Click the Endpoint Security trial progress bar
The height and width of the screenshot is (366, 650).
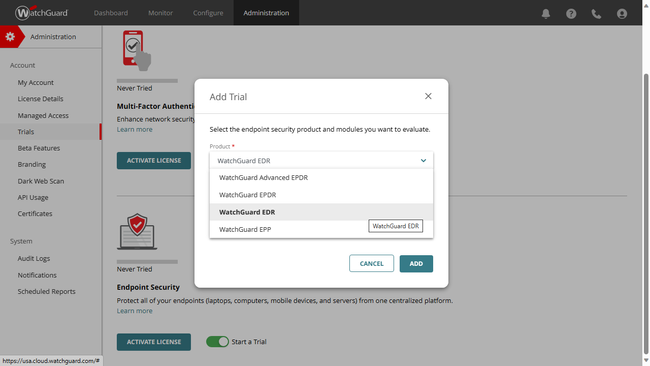(147, 262)
